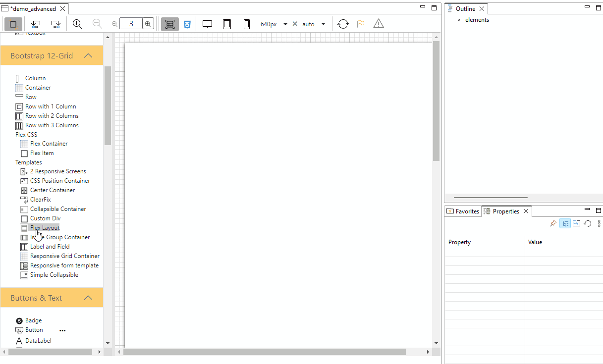Screen dimensions: 603x364
Task: Toggle the grid layout highlight button
Action: click(x=169, y=24)
